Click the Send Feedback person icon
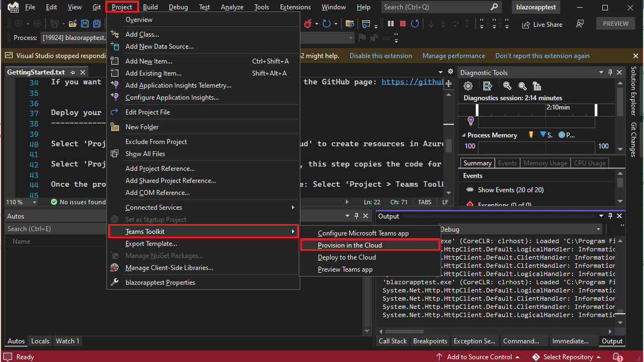The image size is (644, 362). coord(580,24)
